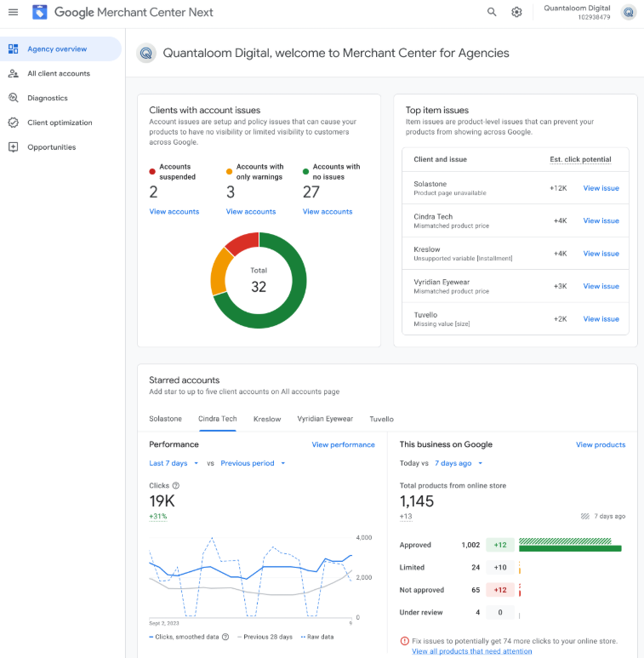The width and height of the screenshot is (644, 658).
Task: Click the +31% clicks change value
Action: (158, 516)
